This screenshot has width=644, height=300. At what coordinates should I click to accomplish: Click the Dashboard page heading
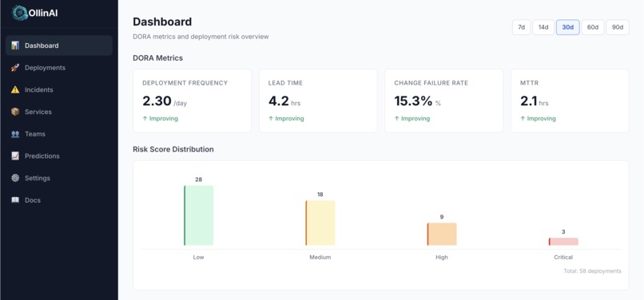(162, 22)
